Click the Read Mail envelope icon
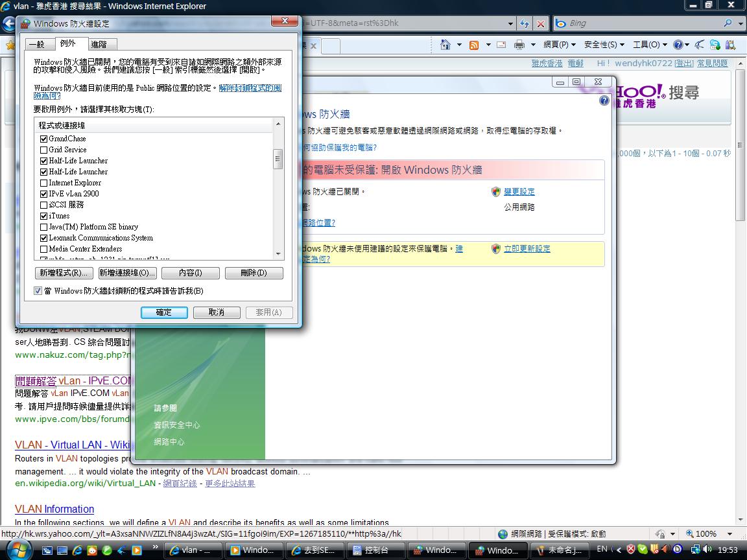The image size is (747, 560). tap(501, 45)
